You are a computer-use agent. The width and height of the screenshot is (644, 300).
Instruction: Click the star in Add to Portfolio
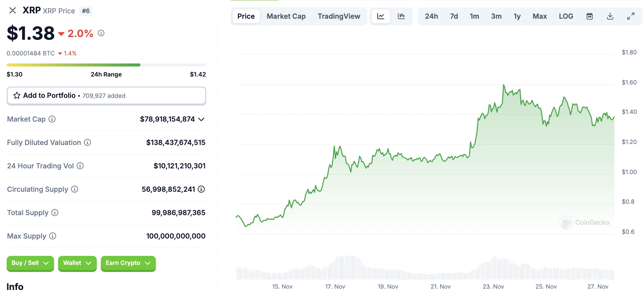[16, 96]
